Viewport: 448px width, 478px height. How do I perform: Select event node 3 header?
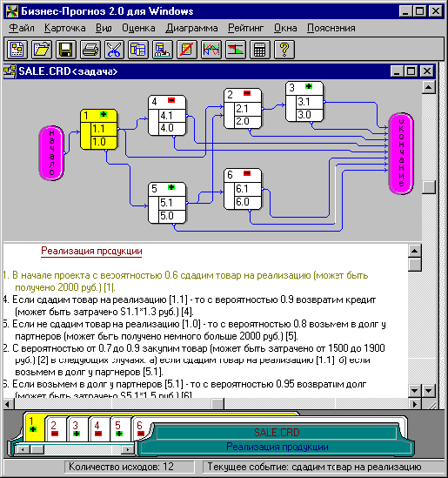(304, 88)
